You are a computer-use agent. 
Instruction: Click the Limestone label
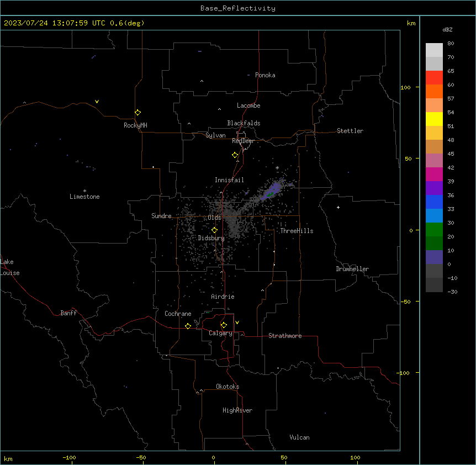(x=84, y=197)
